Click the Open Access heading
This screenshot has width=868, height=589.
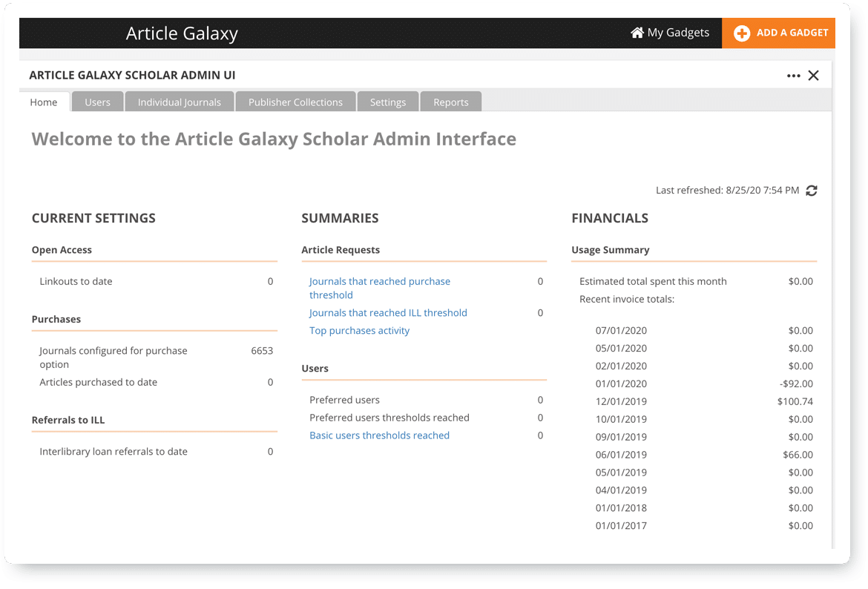62,250
